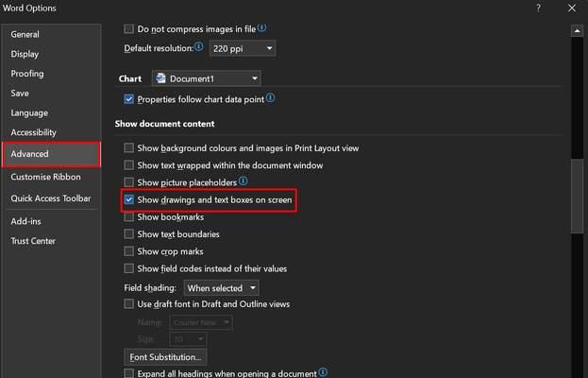
Task: Click info icon next to Expand all headings
Action: 323,372
